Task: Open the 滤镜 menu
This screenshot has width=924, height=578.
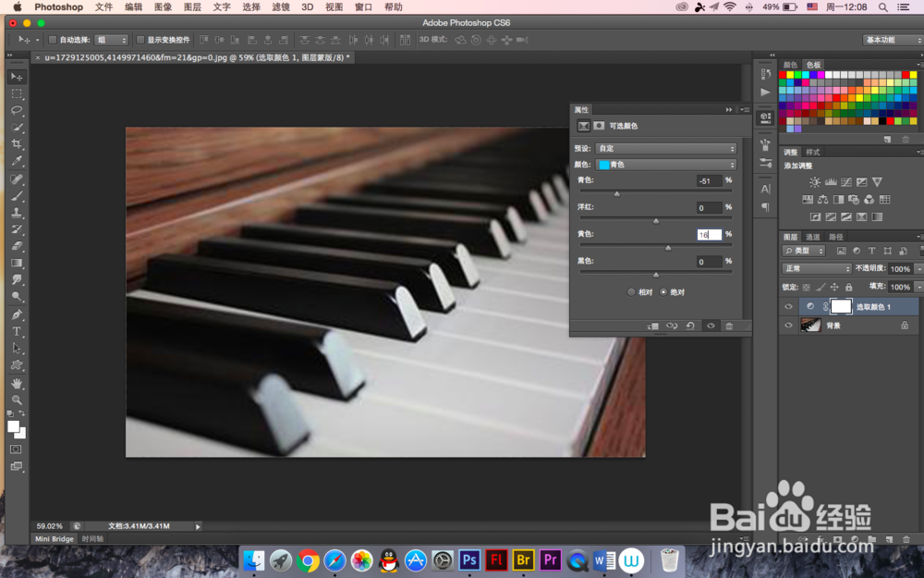Action: 281,7
